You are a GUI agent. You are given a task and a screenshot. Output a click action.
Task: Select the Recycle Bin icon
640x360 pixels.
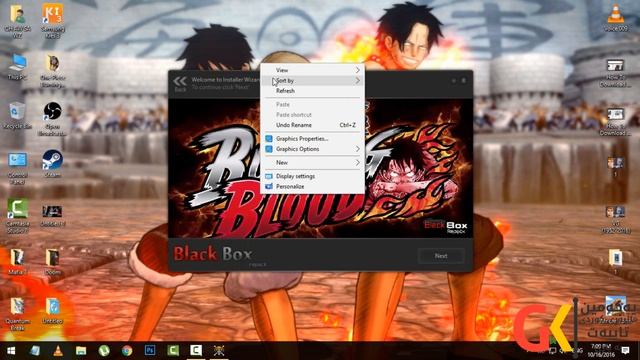click(x=17, y=116)
